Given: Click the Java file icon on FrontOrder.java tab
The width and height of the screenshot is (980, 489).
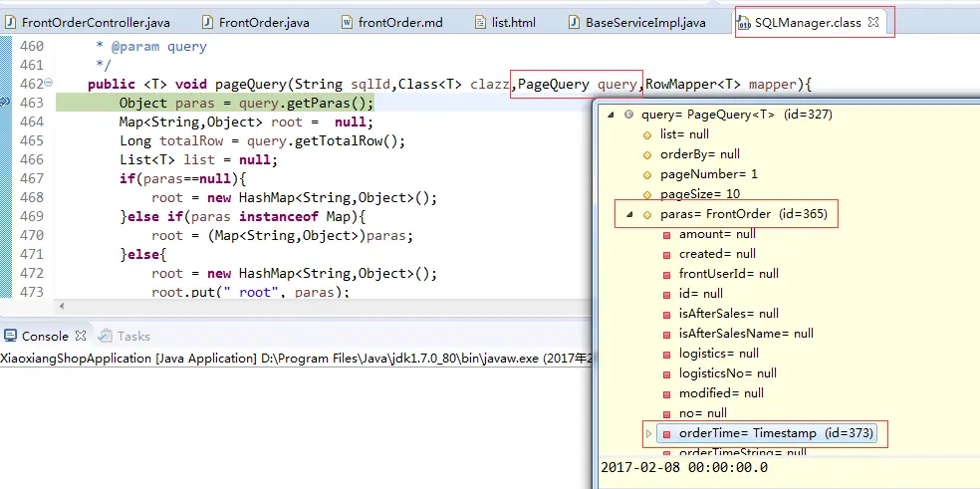Looking at the screenshot, I should [x=208, y=23].
